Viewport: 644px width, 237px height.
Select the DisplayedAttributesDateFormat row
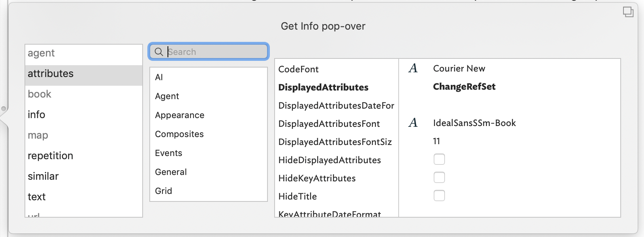pyautogui.click(x=337, y=105)
